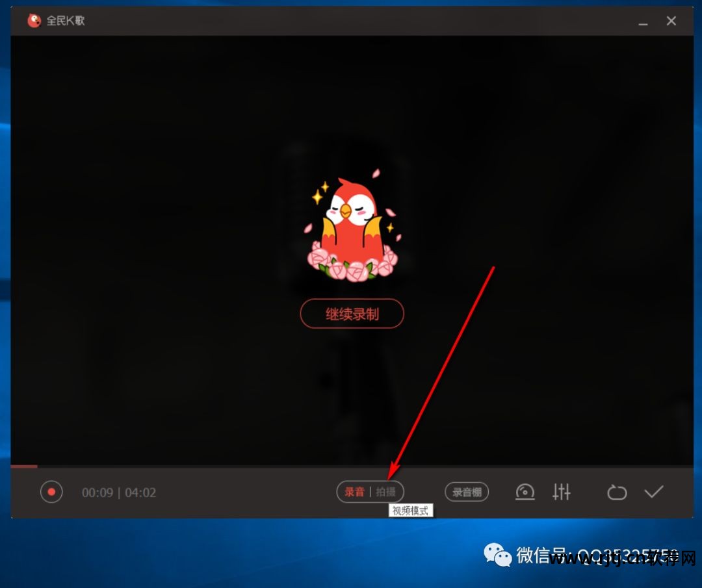This screenshot has width=702, height=588.
Task: Open the 录音棚 studio option
Action: point(467,492)
